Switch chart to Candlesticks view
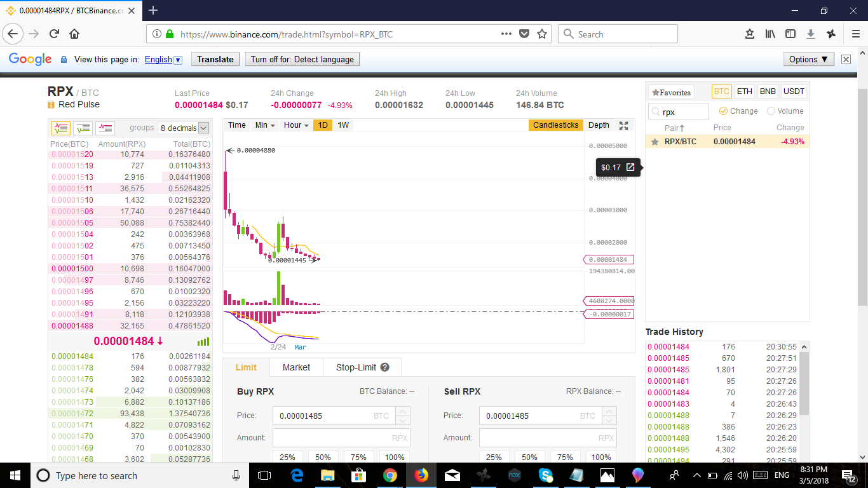The width and height of the screenshot is (868, 488). tap(555, 125)
